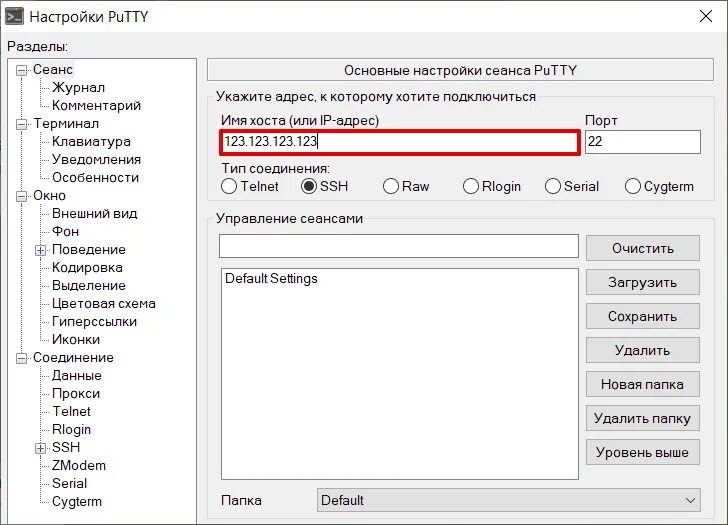Viewport: 728px width, 525px height.
Task: Click the Загрузить button
Action: [643, 282]
